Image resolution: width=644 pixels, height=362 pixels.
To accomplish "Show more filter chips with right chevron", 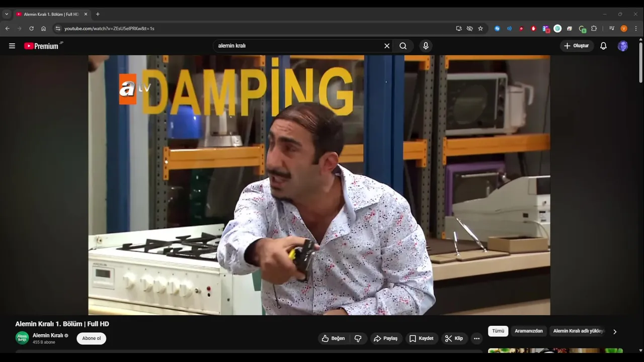I will pyautogui.click(x=614, y=331).
